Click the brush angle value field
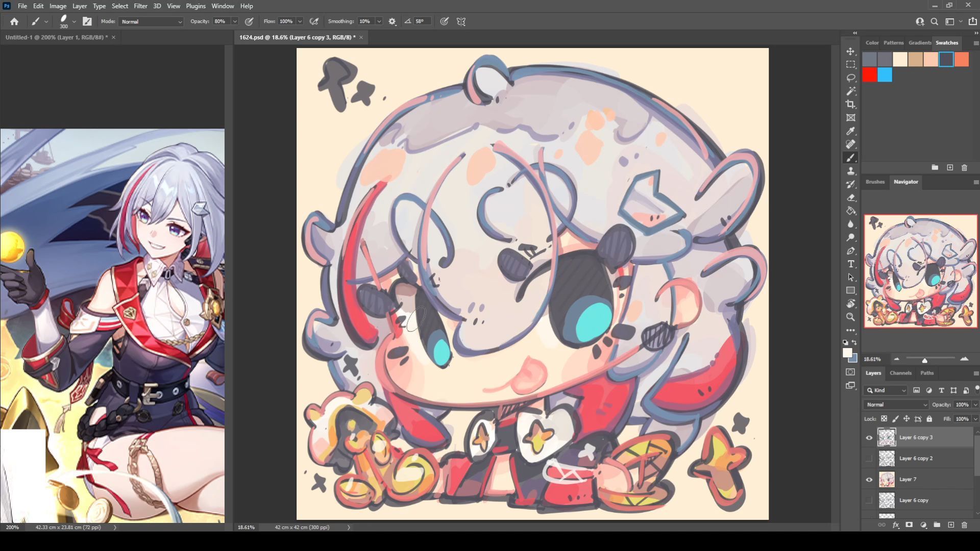Screen dimensions: 980x551 click(x=422, y=21)
